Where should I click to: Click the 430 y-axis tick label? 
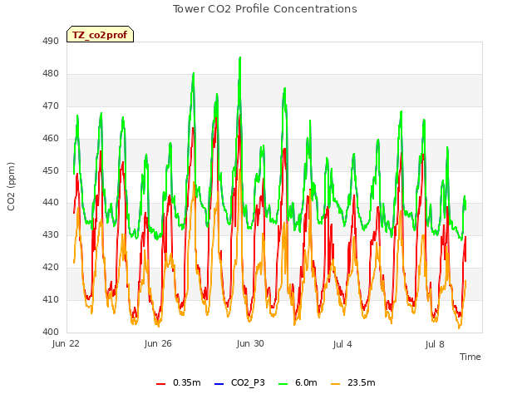[x=51, y=234]
